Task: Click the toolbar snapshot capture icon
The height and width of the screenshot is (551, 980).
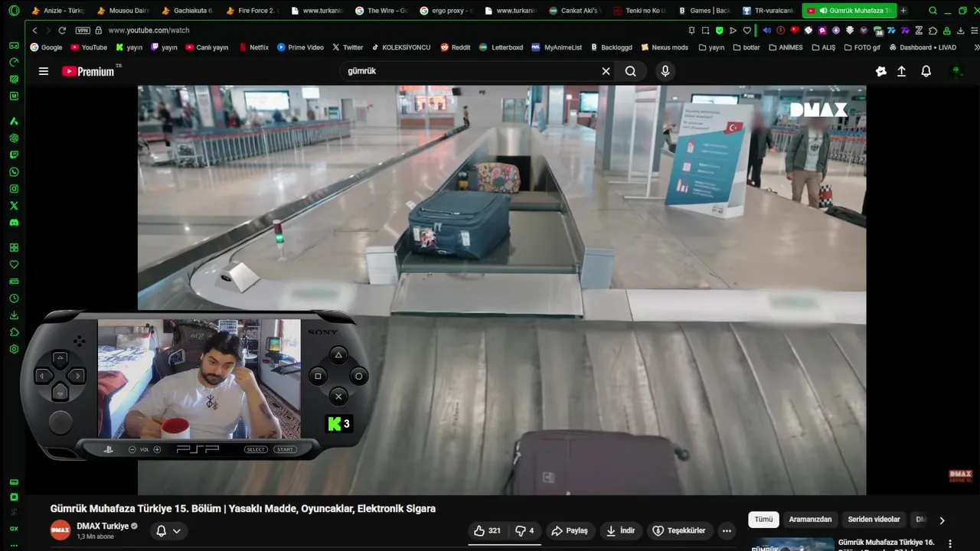Action: click(x=705, y=31)
